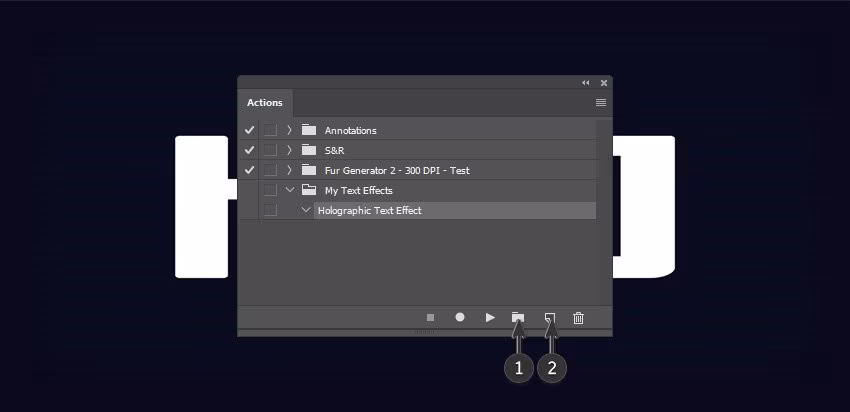Toggle dialog box for Holographic Text Effect
Viewport: 850px width, 412px height.
270,210
